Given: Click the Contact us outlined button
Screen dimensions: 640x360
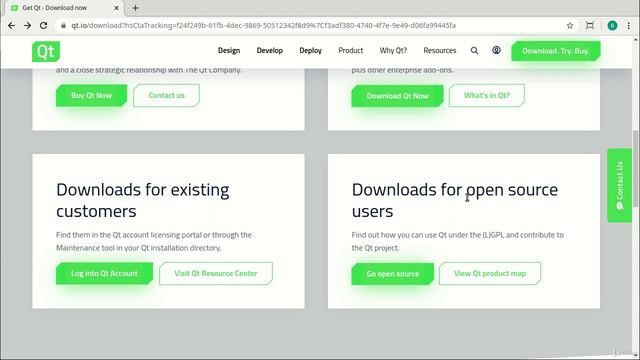Looking at the screenshot, I should pos(167,96).
